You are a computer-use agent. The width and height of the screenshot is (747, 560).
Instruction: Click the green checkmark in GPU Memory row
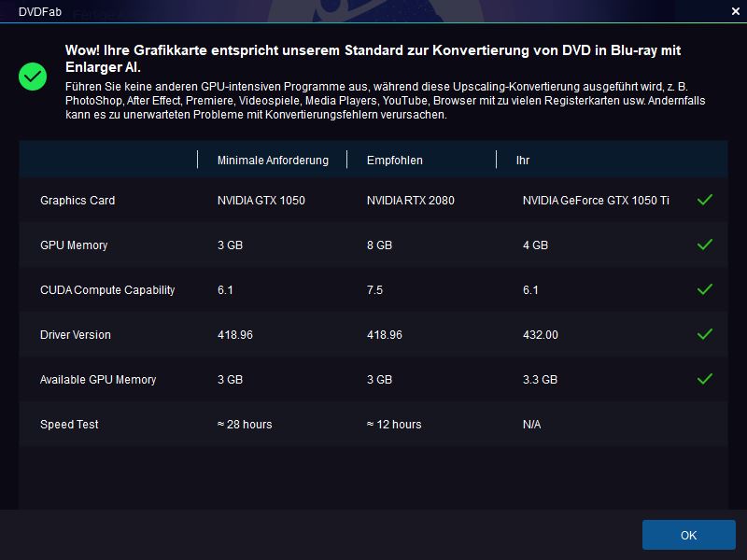point(705,245)
